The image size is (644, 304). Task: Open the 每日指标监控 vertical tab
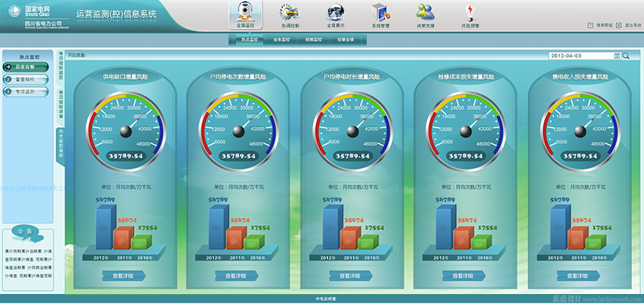click(61, 67)
